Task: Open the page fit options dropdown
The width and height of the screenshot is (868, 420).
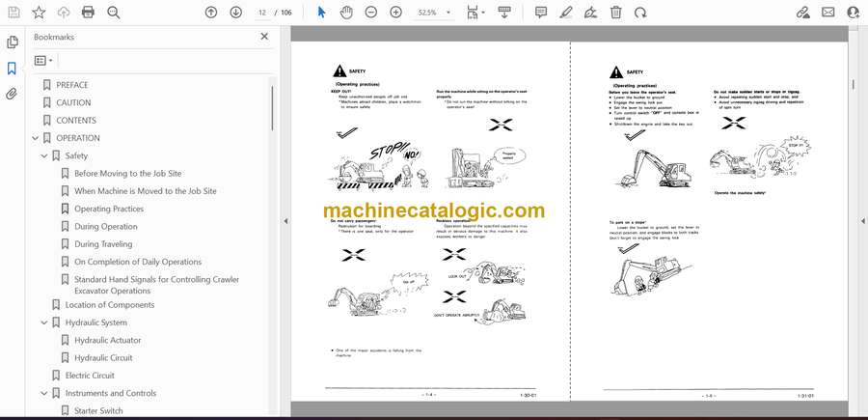Action: (475, 13)
